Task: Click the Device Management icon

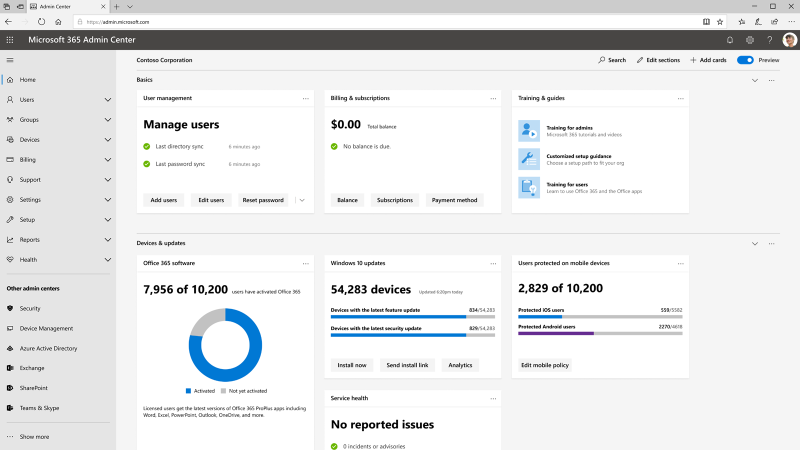Action: pos(10,328)
